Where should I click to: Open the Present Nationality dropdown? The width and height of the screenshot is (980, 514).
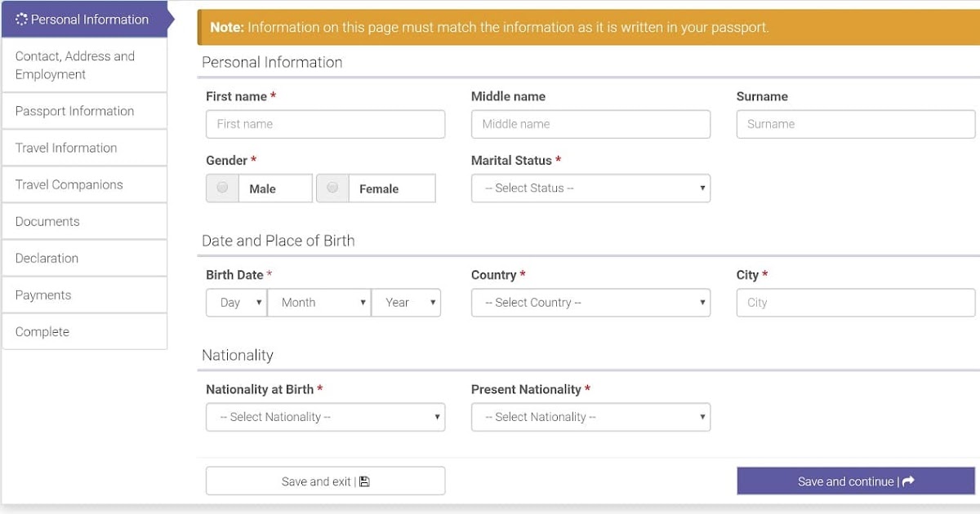[x=590, y=417]
